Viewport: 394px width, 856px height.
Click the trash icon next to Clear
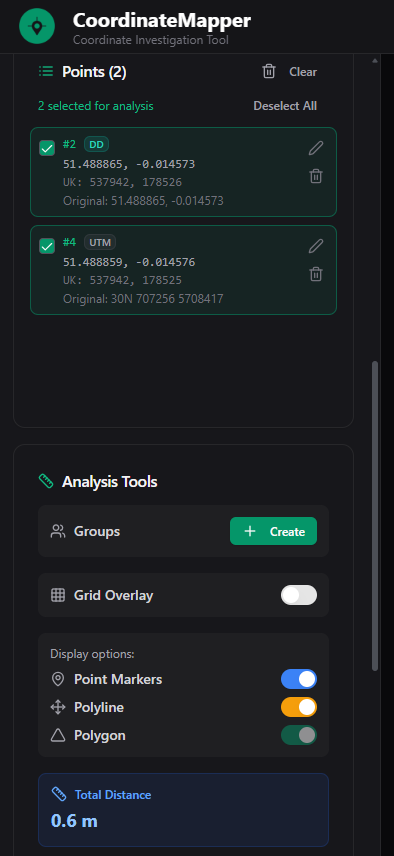pos(269,72)
